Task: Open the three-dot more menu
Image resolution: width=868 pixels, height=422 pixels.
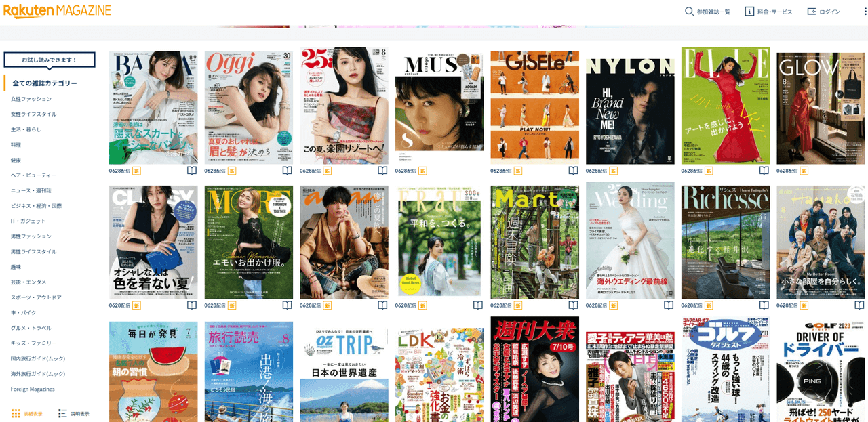Action: (861, 12)
